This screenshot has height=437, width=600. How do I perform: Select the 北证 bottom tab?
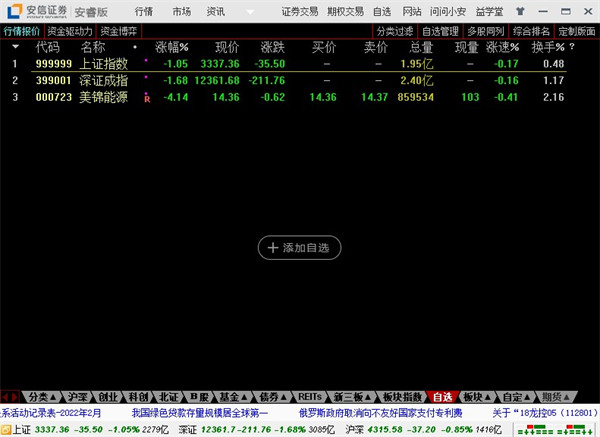pos(169,397)
